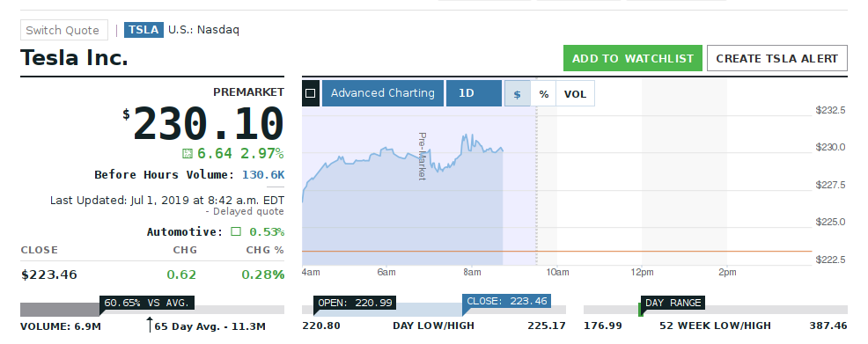Viewport: 868px width, 344px height.
Task: Toggle the VOL chart overlay
Action: [575, 93]
